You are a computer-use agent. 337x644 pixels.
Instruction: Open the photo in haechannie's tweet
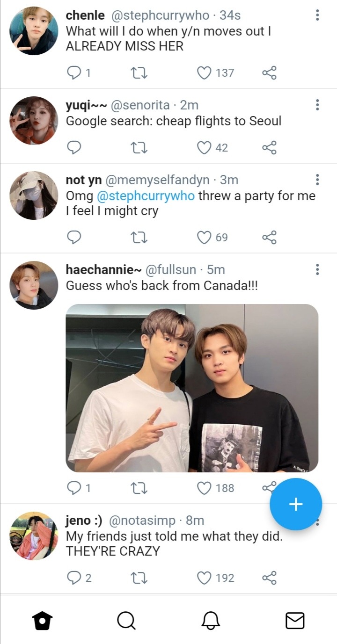point(192,388)
